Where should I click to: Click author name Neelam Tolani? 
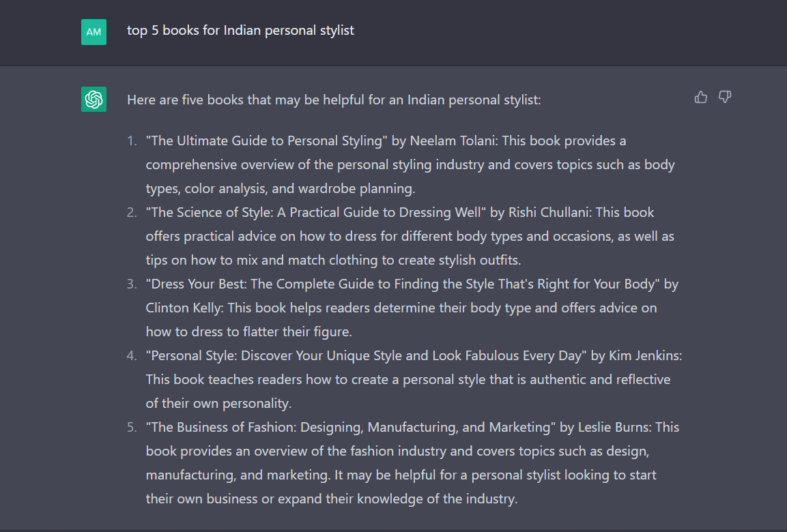[x=453, y=141]
